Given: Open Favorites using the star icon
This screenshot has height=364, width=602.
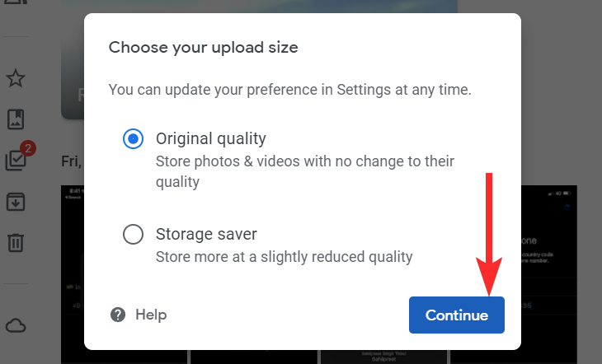Looking at the screenshot, I should (x=16, y=79).
